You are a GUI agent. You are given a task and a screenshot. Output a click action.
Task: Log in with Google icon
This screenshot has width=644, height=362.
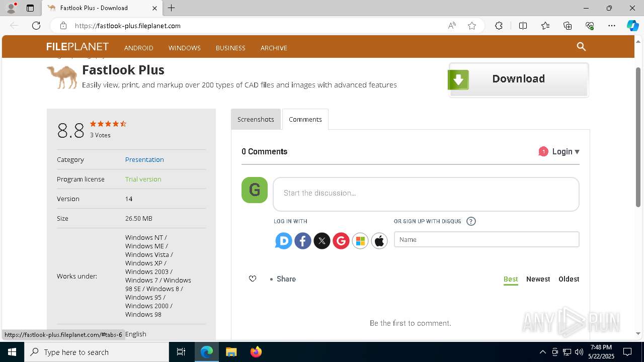tap(341, 241)
